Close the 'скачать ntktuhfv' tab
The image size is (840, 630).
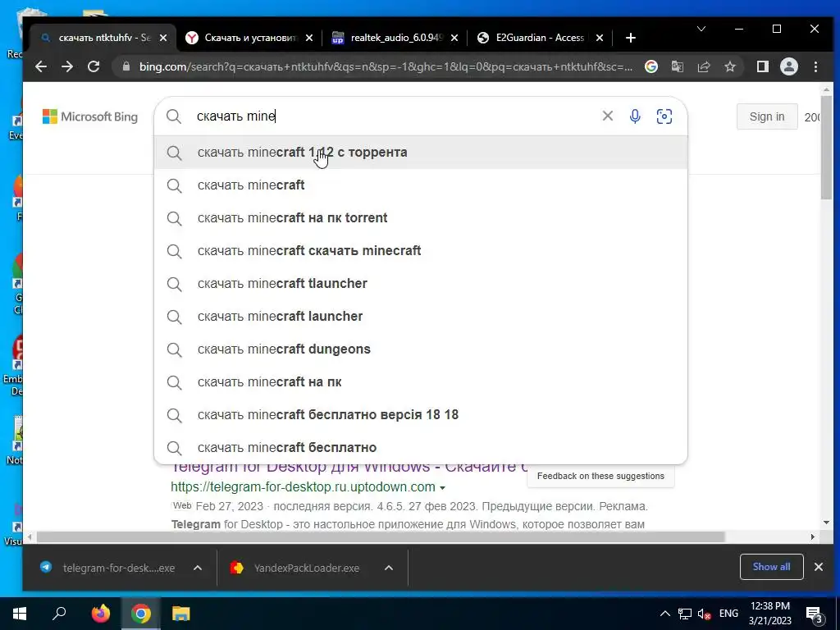(x=163, y=38)
